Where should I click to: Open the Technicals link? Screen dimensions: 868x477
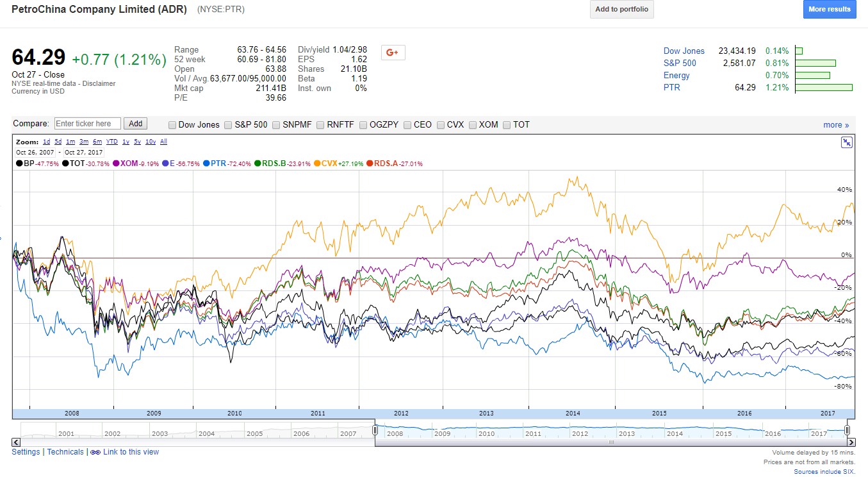click(65, 452)
